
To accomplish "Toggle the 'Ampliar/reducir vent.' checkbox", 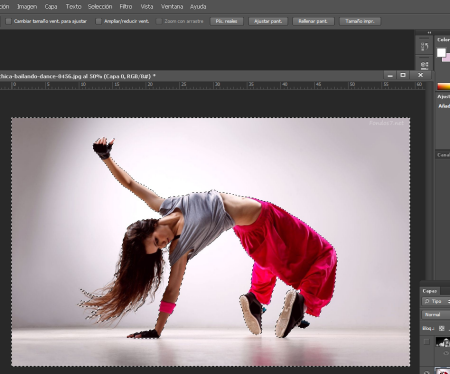I will click(x=99, y=21).
